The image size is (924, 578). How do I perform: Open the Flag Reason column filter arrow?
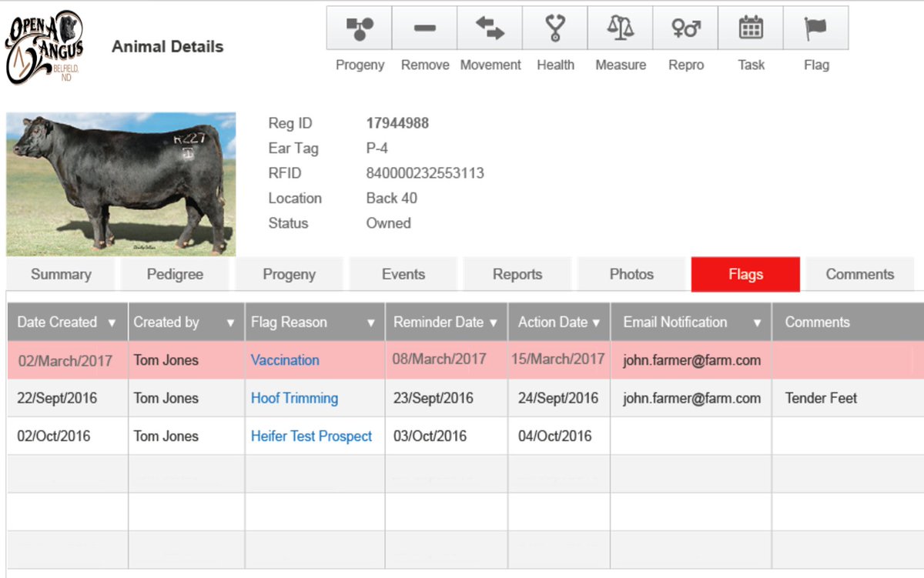pos(371,322)
